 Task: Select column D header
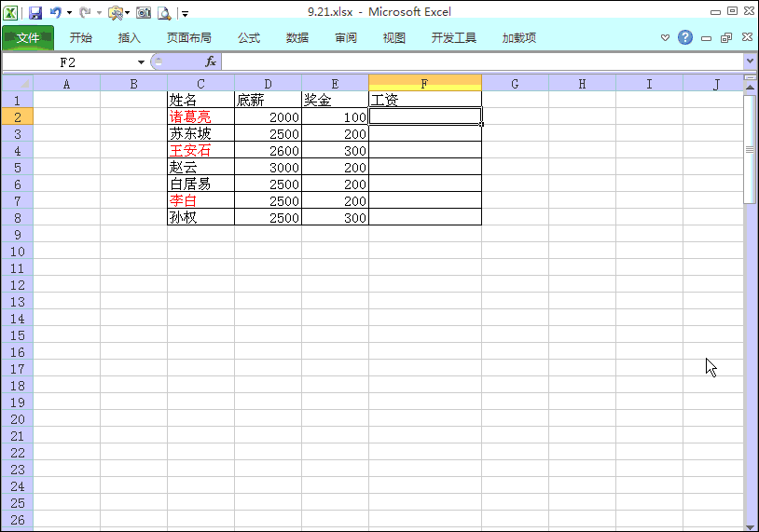(269, 84)
